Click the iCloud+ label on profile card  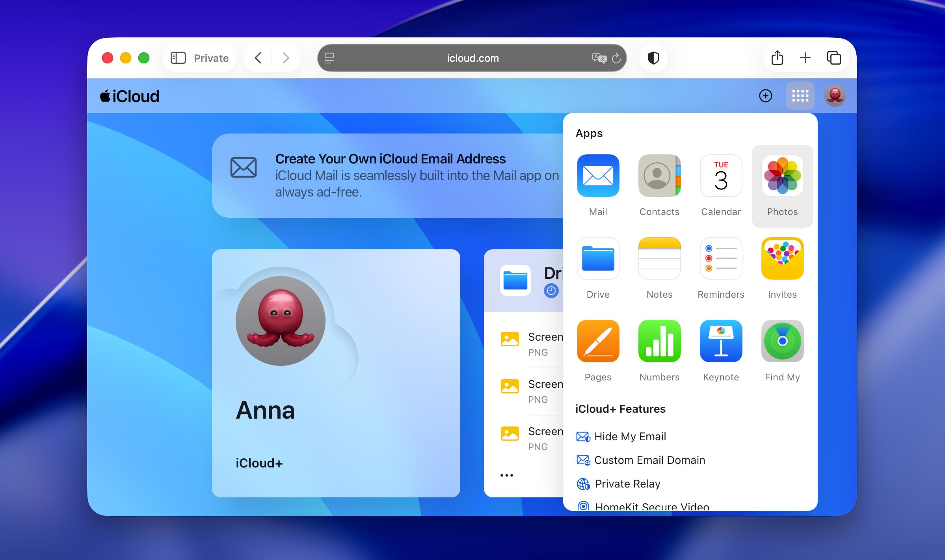coord(259,463)
